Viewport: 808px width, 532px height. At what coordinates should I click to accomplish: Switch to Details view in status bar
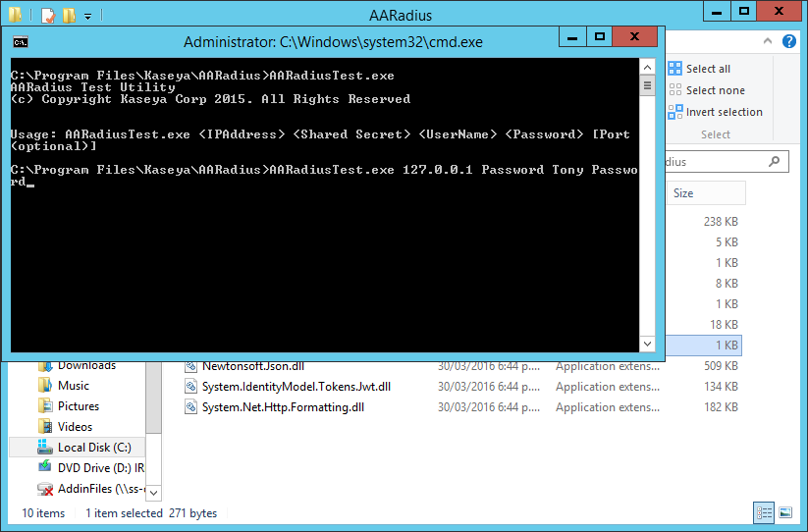[x=764, y=512]
